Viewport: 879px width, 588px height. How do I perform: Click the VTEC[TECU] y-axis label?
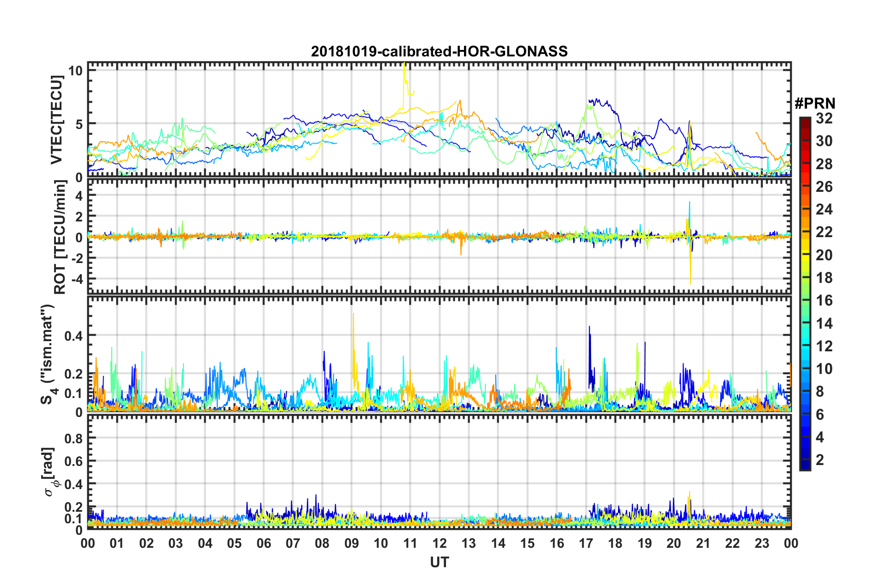click(x=56, y=120)
